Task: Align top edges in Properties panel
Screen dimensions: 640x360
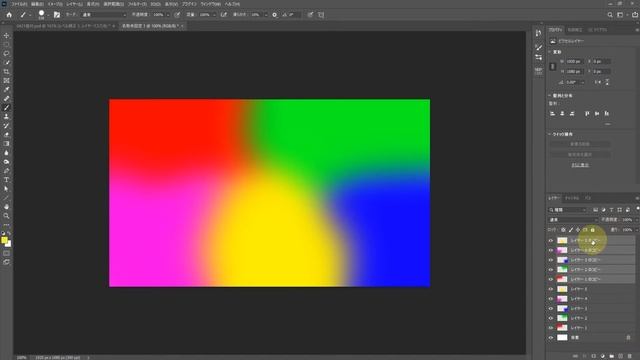Action: pyautogui.click(x=587, y=113)
